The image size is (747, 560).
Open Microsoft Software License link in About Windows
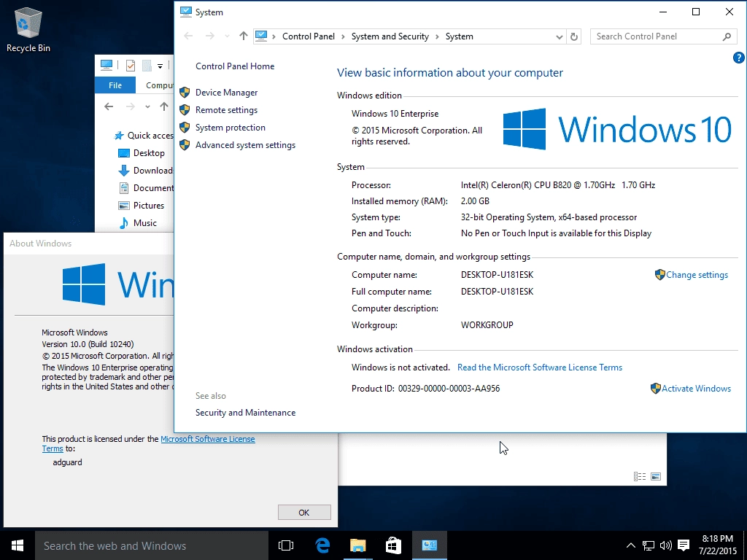[208, 439]
